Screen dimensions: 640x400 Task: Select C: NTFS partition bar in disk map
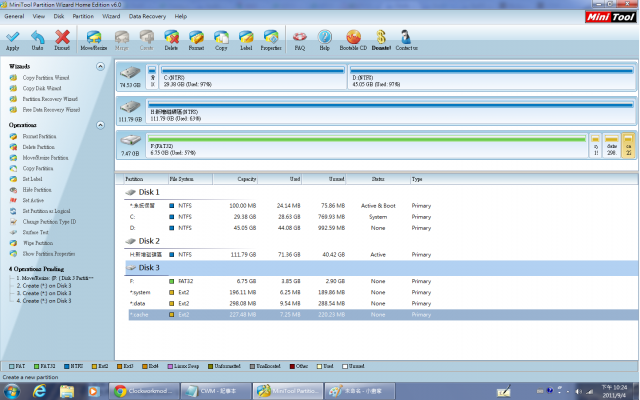[253, 77]
